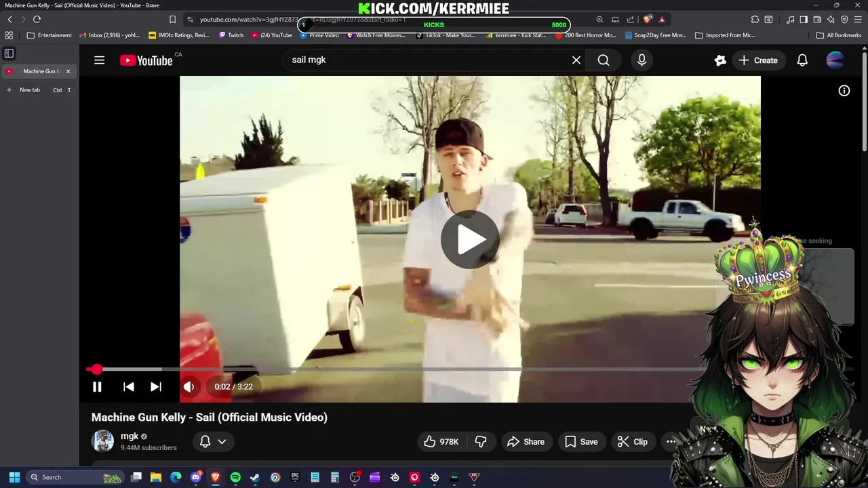Clear the search query with X
The height and width of the screenshot is (488, 868).
[x=576, y=60]
